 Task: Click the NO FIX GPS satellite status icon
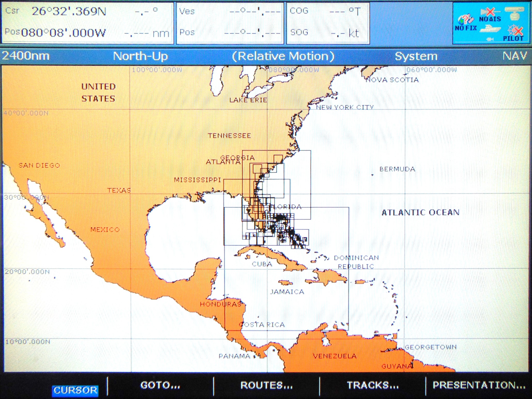tap(466, 23)
